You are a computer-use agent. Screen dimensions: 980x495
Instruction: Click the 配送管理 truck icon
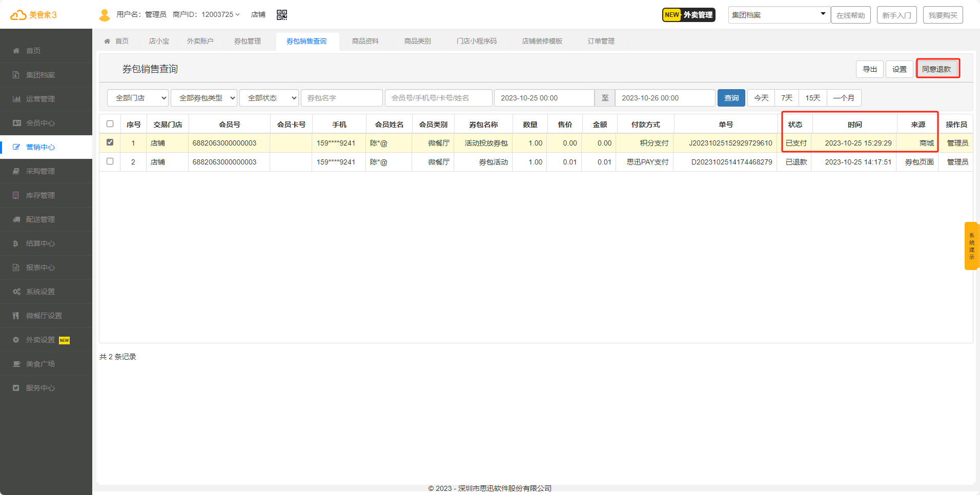[x=16, y=219]
